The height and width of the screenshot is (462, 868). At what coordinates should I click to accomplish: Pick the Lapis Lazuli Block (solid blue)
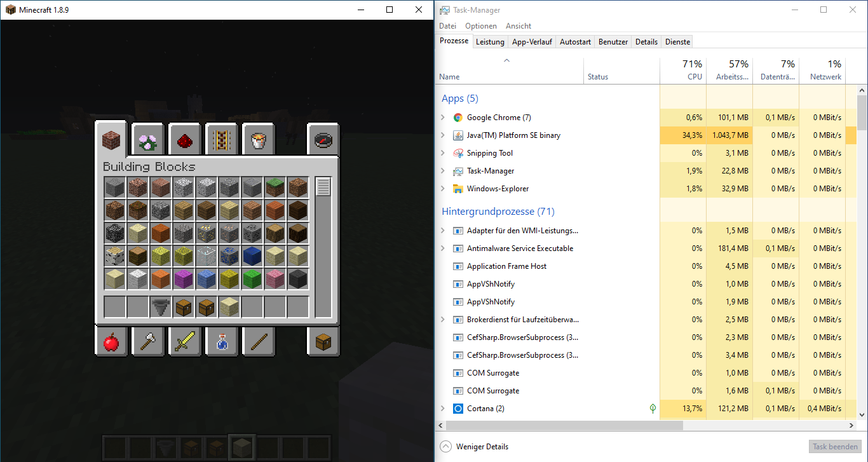pyautogui.click(x=252, y=256)
